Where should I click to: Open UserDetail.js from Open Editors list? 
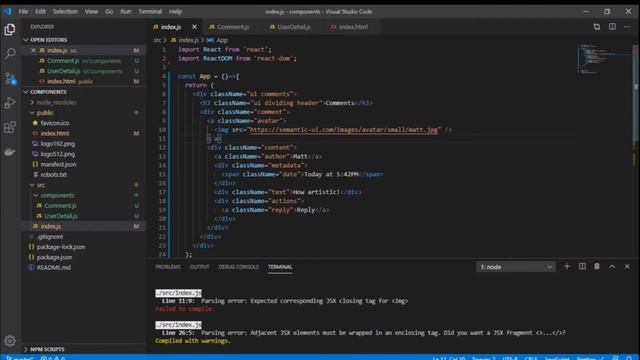click(x=84, y=71)
